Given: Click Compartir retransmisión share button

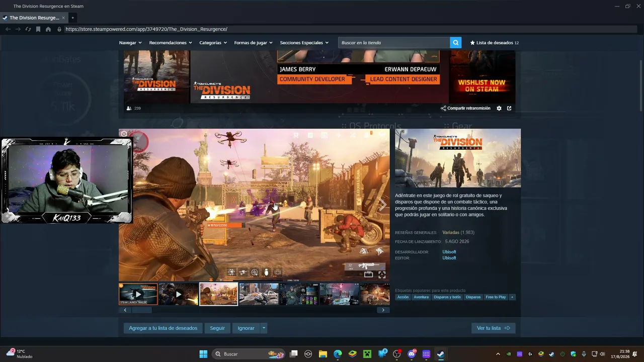Looking at the screenshot, I should [x=465, y=108].
